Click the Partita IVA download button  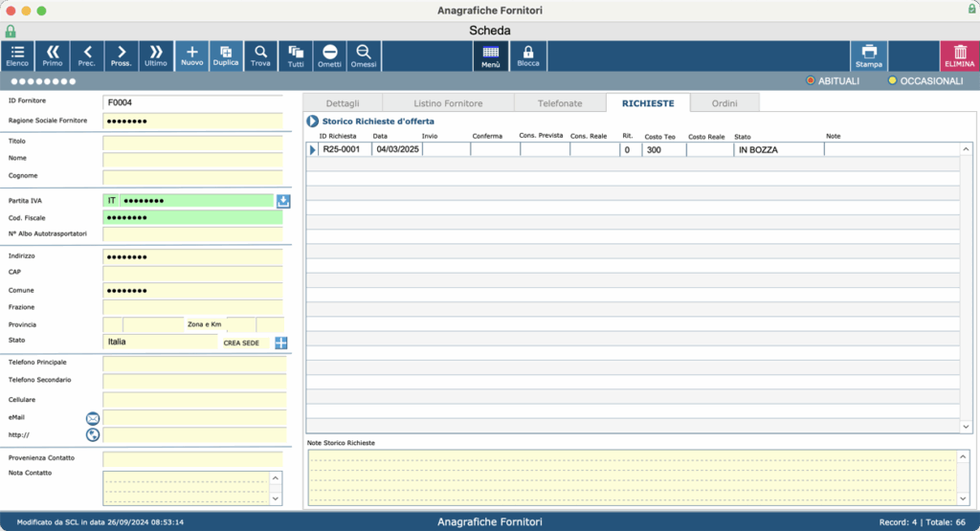(283, 201)
